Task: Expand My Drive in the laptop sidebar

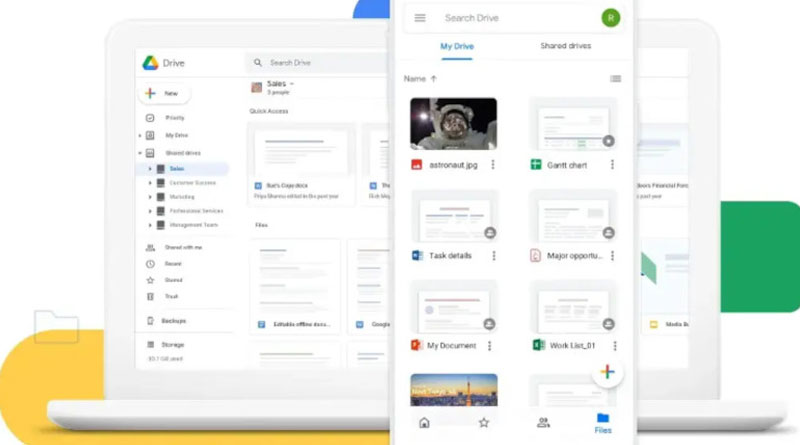Action: pos(140,136)
